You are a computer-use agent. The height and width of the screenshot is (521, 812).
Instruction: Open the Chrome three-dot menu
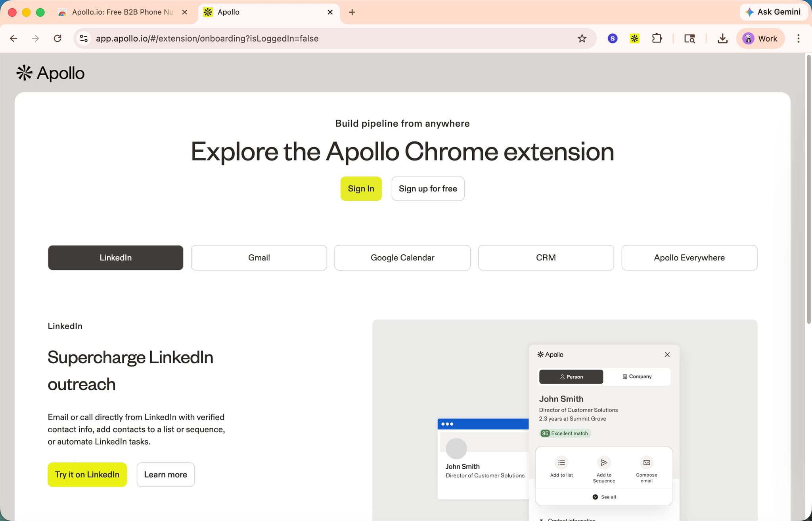[798, 38]
